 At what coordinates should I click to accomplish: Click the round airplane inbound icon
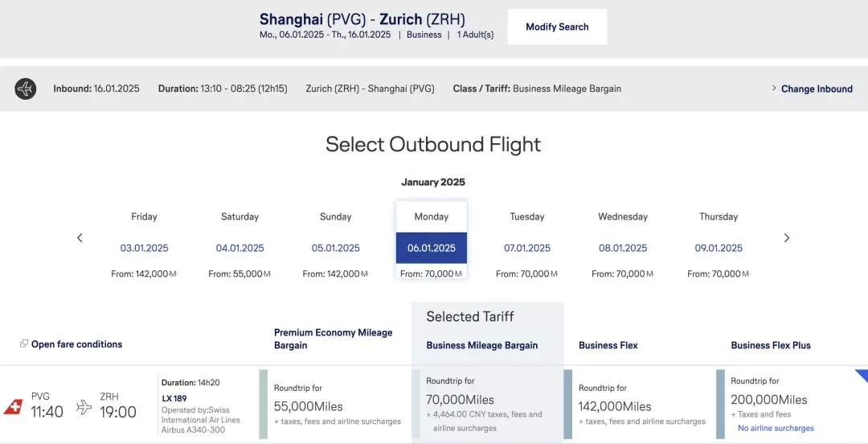[26, 88]
